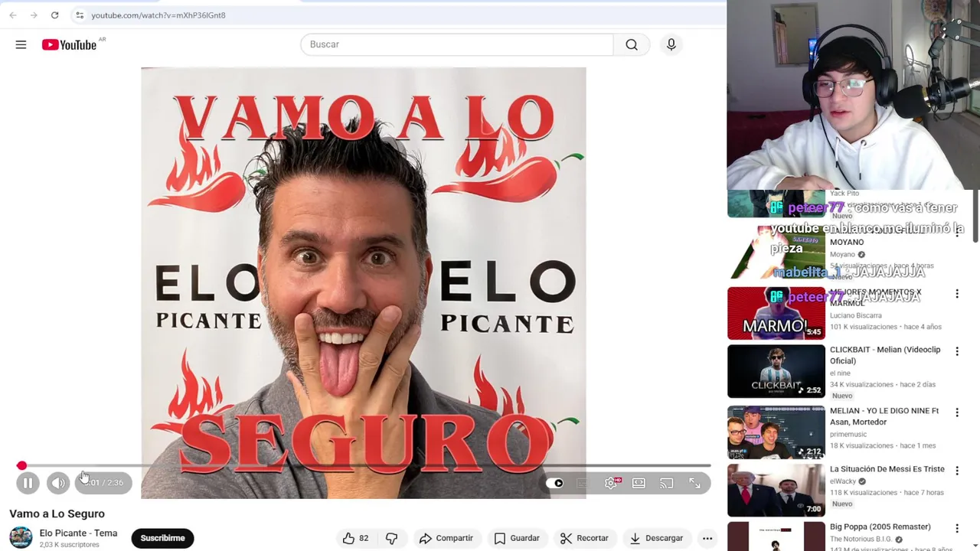Reload the browser page
The width and height of the screenshot is (980, 551).
click(54, 15)
